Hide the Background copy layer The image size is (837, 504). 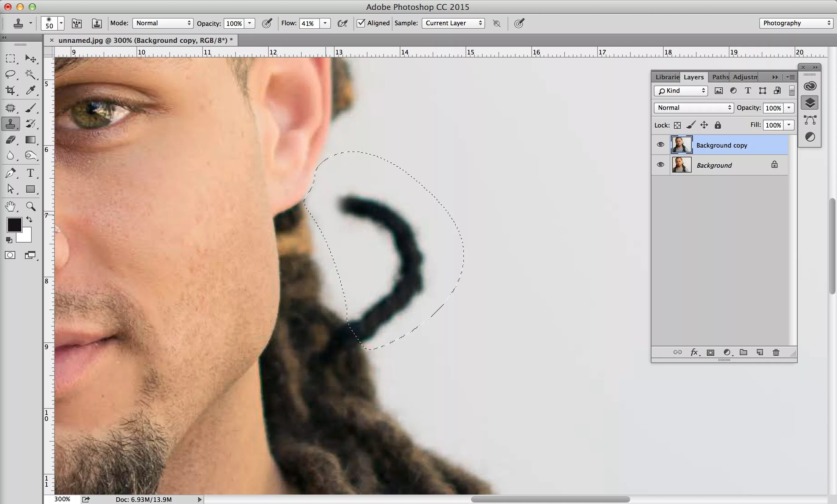(660, 145)
